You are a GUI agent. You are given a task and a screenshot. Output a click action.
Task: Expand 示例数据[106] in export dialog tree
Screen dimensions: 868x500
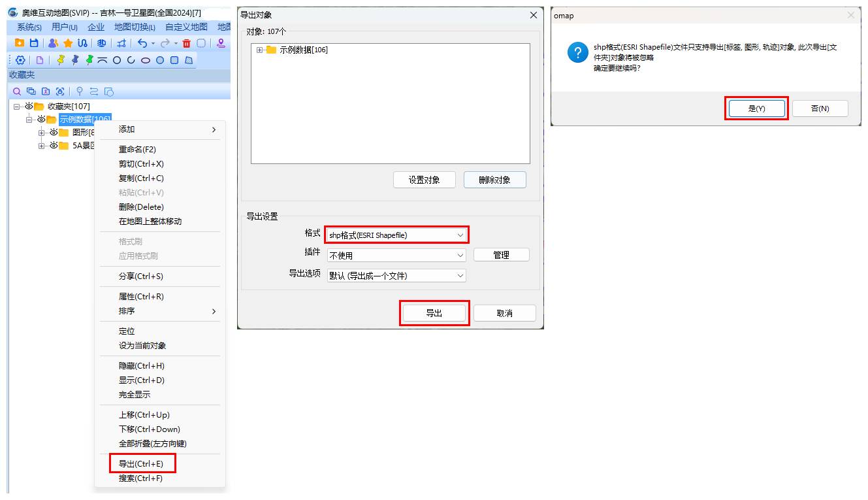point(260,50)
